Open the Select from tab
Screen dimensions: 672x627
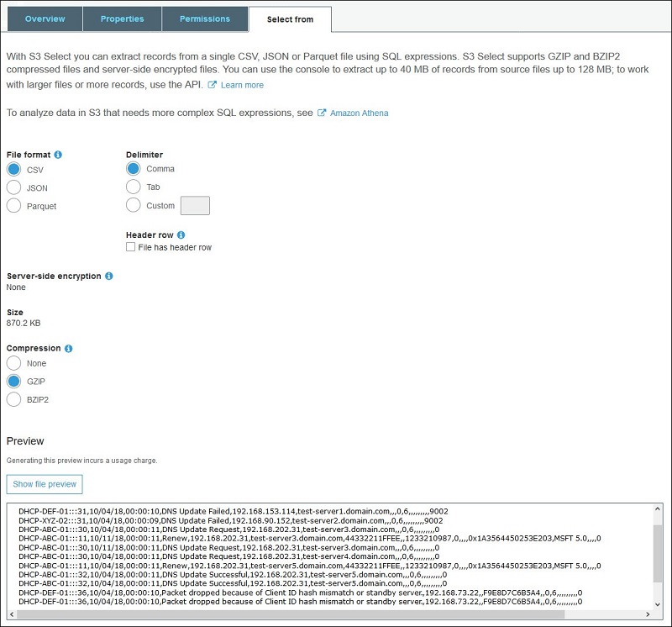(x=290, y=19)
